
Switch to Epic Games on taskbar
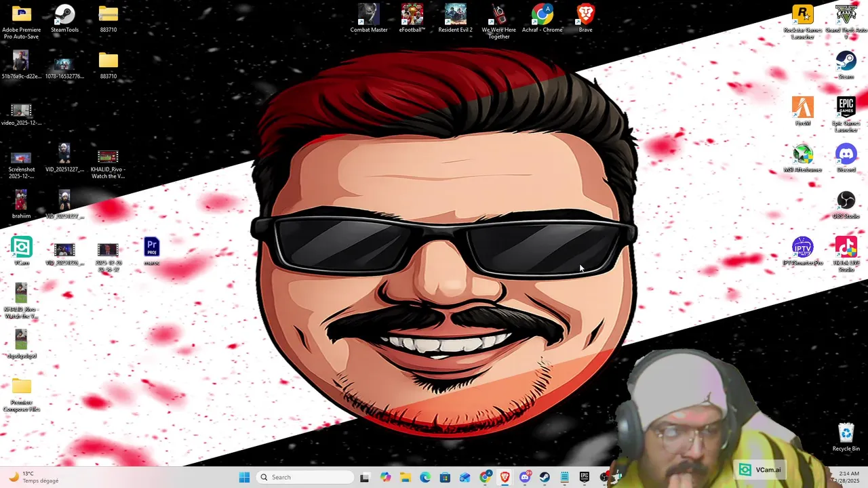585,477
